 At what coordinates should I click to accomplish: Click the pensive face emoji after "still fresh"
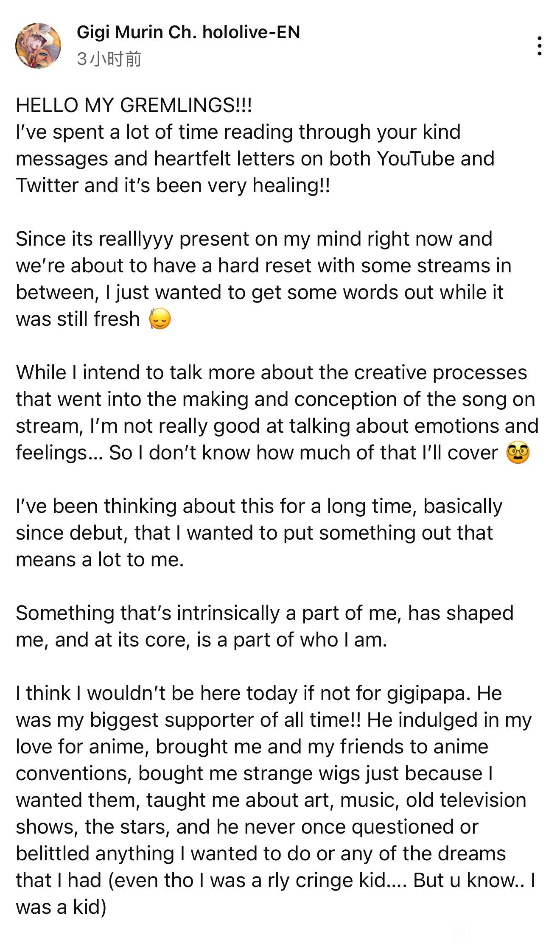point(160,319)
